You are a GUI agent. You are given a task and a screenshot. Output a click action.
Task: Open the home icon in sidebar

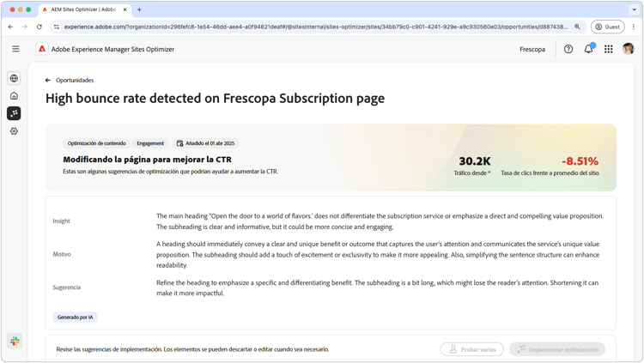[x=14, y=96]
